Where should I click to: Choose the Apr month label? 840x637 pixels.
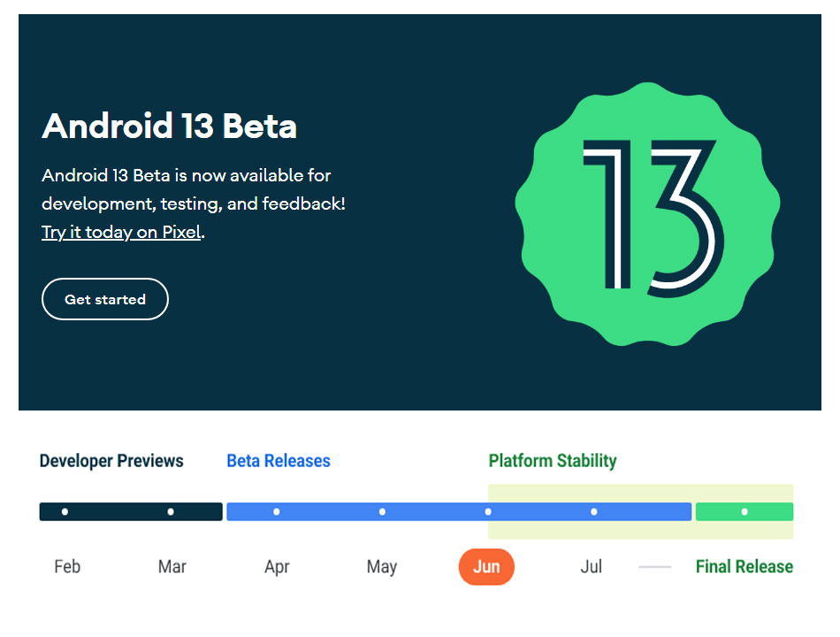[277, 567]
